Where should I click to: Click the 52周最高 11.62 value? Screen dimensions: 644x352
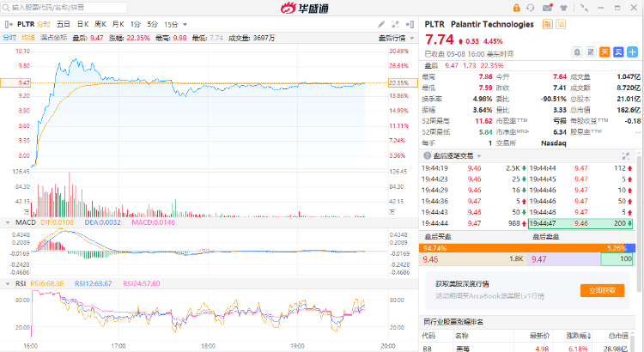click(483, 121)
